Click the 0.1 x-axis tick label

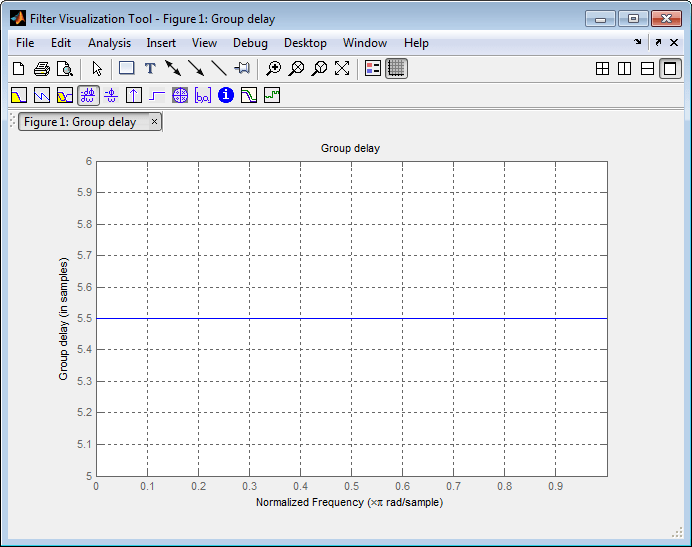tap(147, 486)
